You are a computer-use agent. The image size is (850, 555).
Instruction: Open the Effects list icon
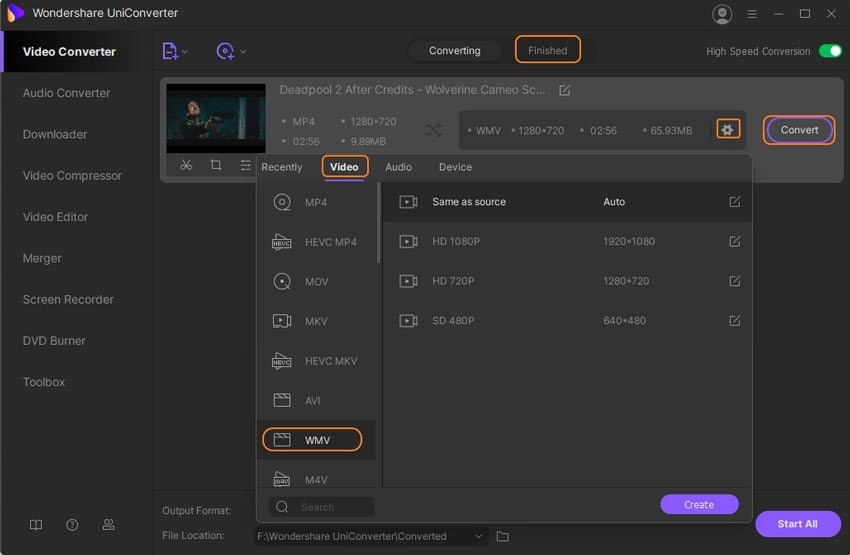(246, 165)
